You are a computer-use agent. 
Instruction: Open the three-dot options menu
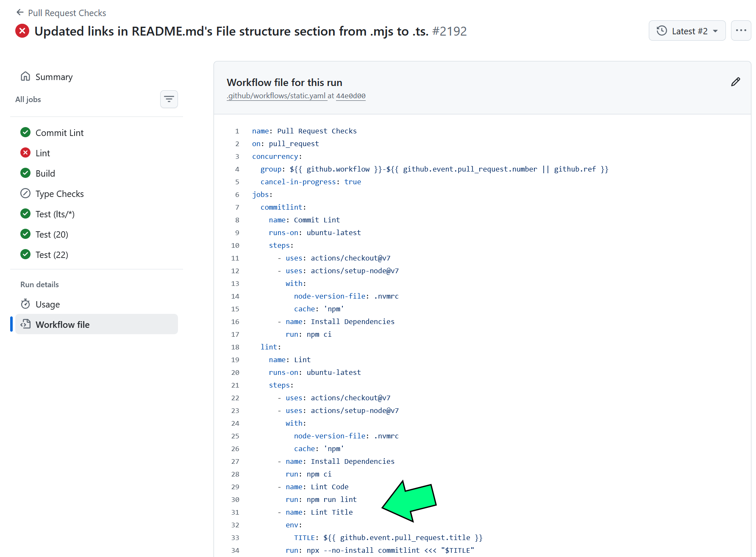[741, 30]
